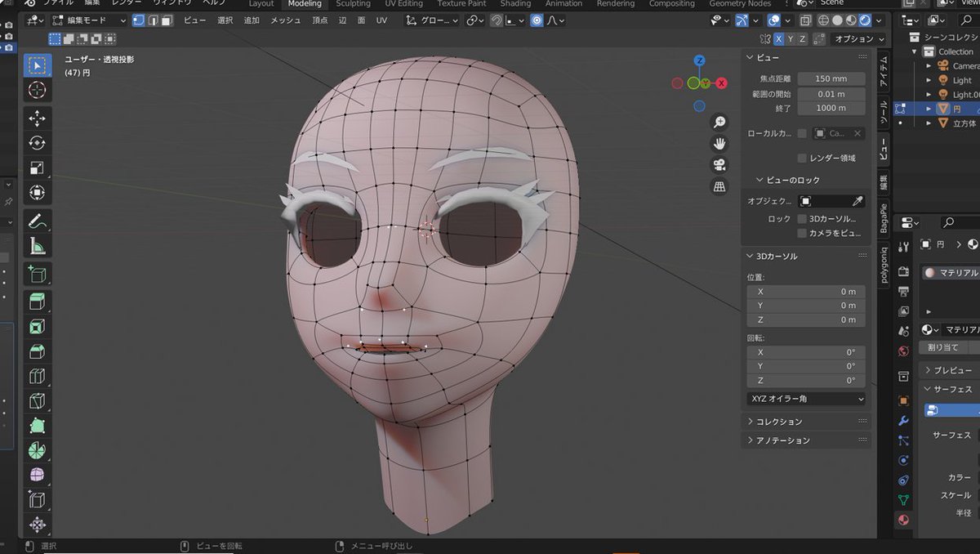Select the Edge Slide tool
The image size is (980, 554).
click(38, 499)
